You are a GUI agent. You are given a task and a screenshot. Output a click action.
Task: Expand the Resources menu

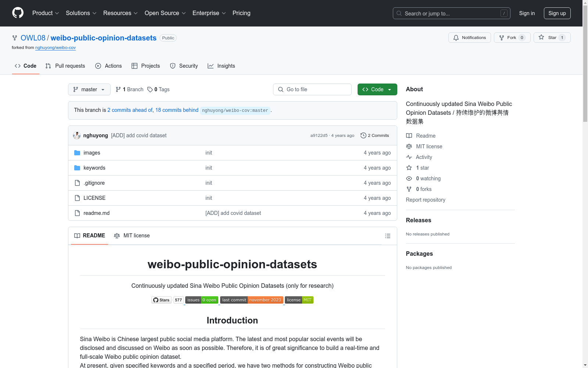coord(121,13)
